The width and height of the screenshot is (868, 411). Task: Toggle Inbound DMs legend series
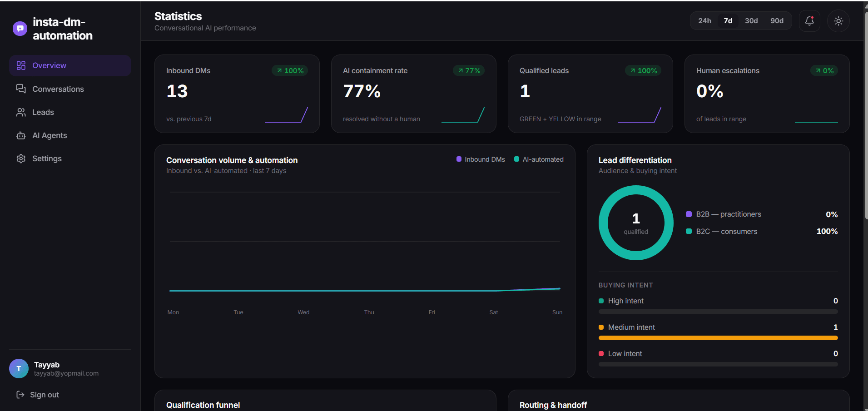[481, 159]
